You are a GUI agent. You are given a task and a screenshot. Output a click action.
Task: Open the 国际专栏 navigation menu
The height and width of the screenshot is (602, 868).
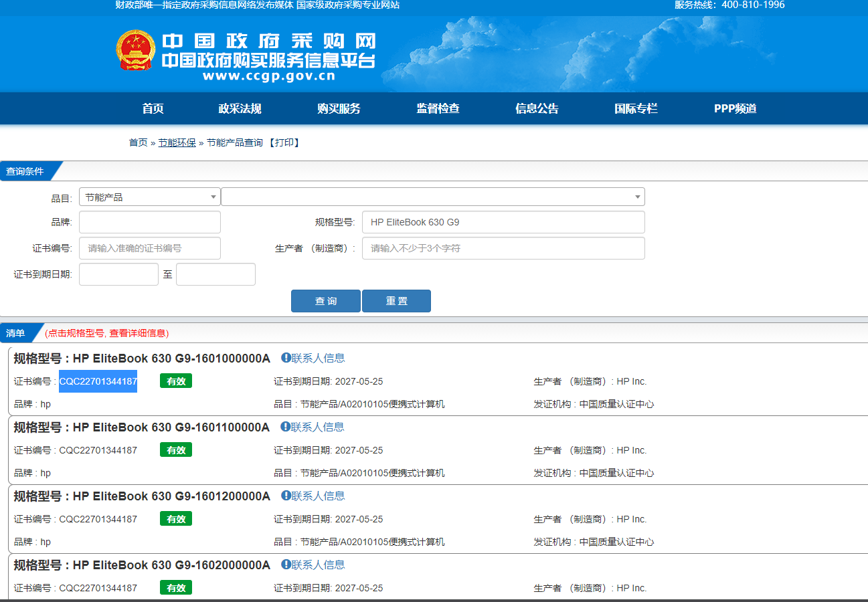pos(636,108)
